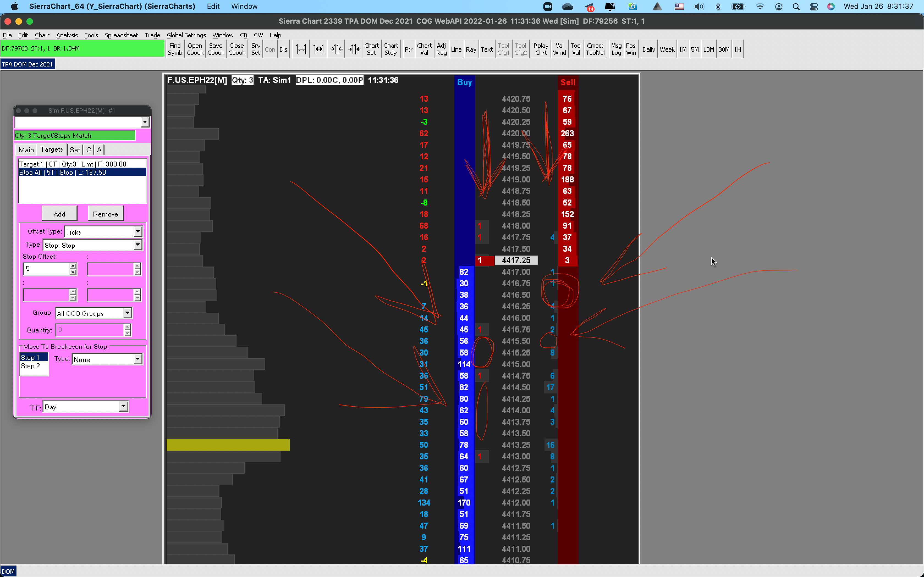The height and width of the screenshot is (577, 924).
Task: Select Step 2 in breakeven list
Action: (x=31, y=366)
